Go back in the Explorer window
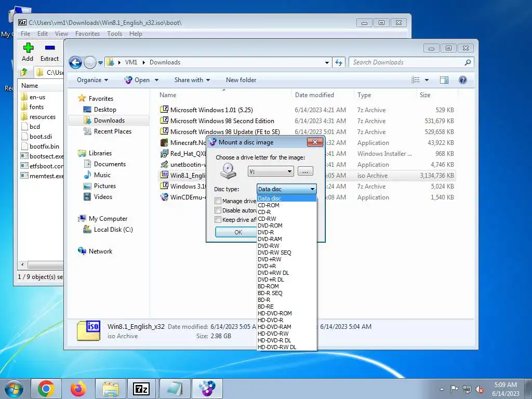 [x=75, y=62]
